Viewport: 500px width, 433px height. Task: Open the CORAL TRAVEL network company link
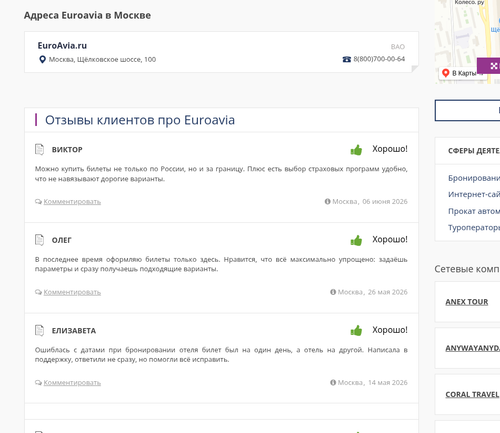pyautogui.click(x=472, y=395)
